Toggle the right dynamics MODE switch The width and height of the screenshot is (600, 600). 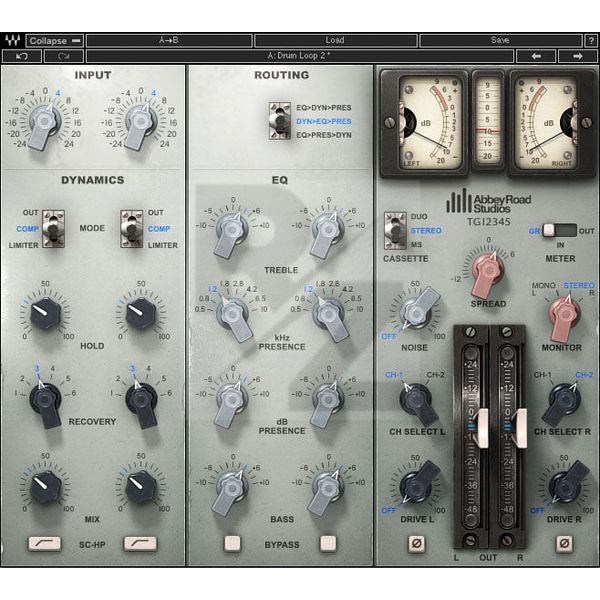[x=132, y=229]
